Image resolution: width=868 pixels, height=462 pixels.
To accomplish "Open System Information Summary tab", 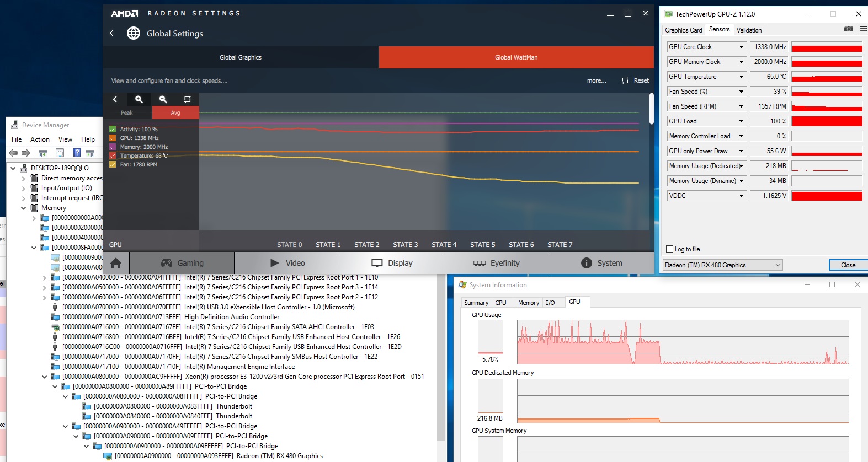I will [x=476, y=303].
